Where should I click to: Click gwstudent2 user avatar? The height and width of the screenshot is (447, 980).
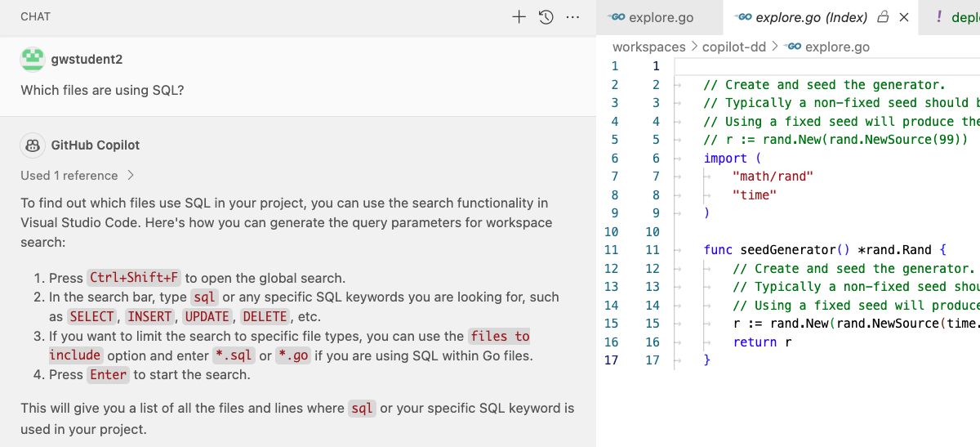(x=33, y=60)
